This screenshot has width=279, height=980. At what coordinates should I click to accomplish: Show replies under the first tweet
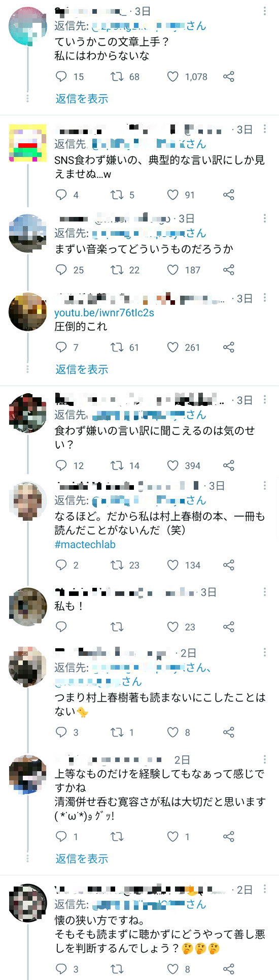click(x=82, y=99)
